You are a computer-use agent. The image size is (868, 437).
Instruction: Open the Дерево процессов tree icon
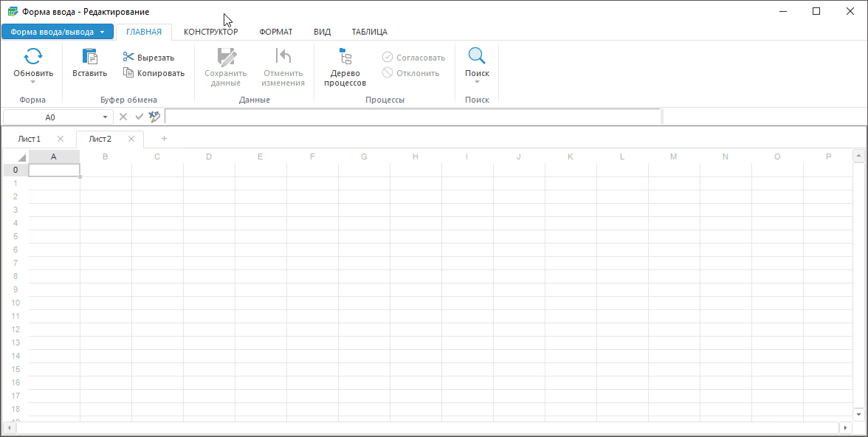pyautogui.click(x=345, y=56)
